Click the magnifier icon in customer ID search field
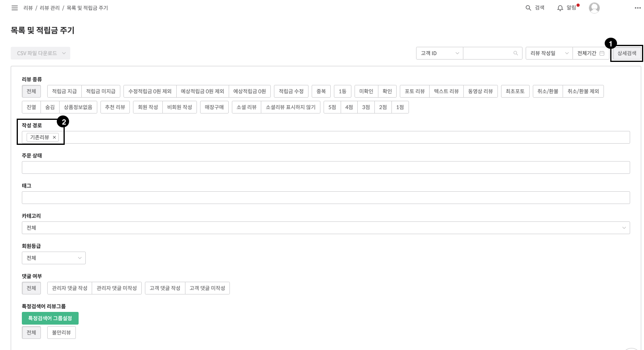 (515, 53)
